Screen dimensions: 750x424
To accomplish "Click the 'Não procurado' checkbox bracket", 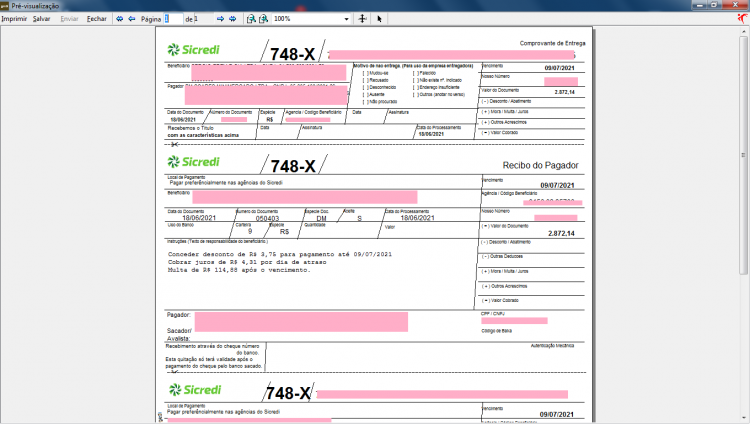I will pyautogui.click(x=365, y=102).
